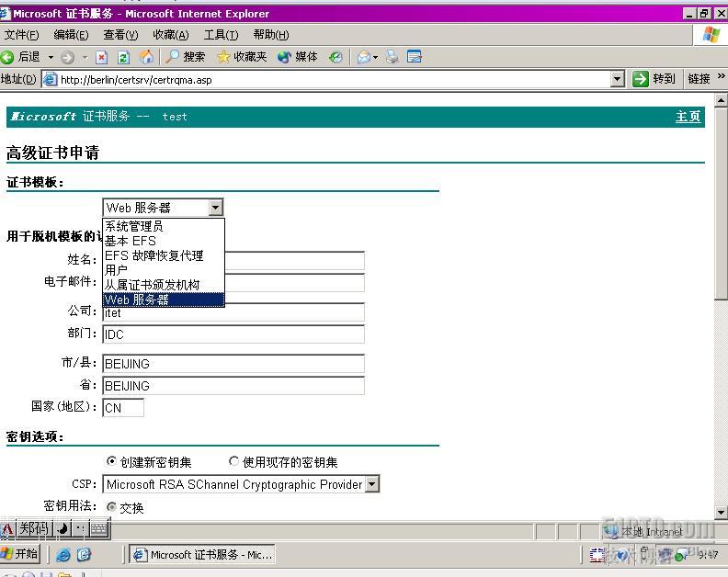Click the Back arrow icon in the toolbar
728x577 pixels.
point(7,57)
